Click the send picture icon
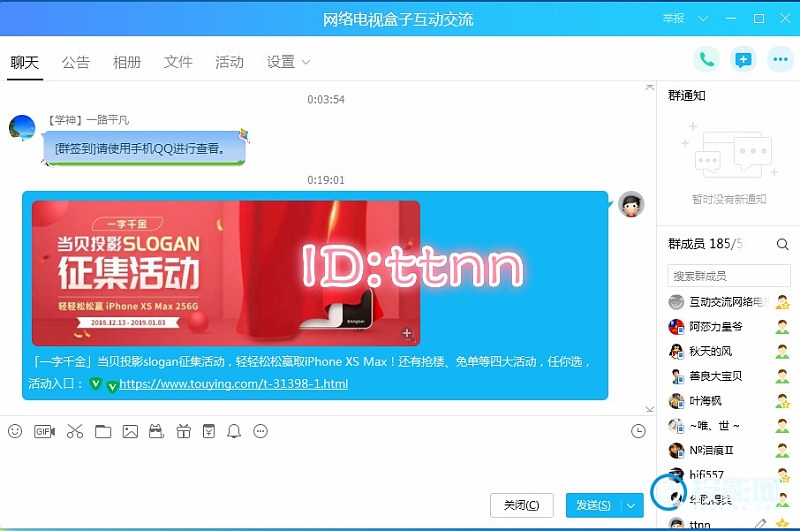 (x=130, y=432)
